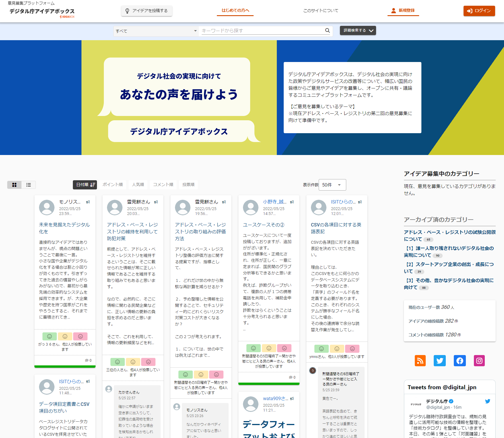Open はじめての方へ navigation item

pyautogui.click(x=235, y=11)
